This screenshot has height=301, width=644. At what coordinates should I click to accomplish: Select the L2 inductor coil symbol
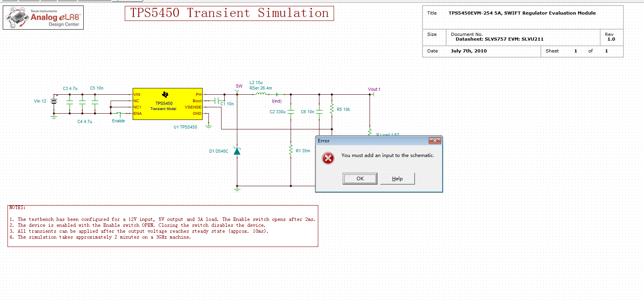[261, 94]
